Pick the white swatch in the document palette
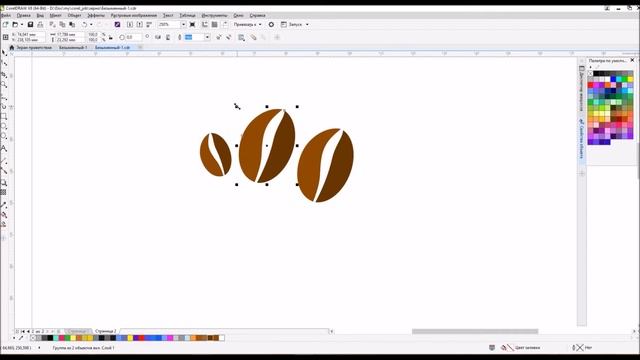 pos(222,338)
